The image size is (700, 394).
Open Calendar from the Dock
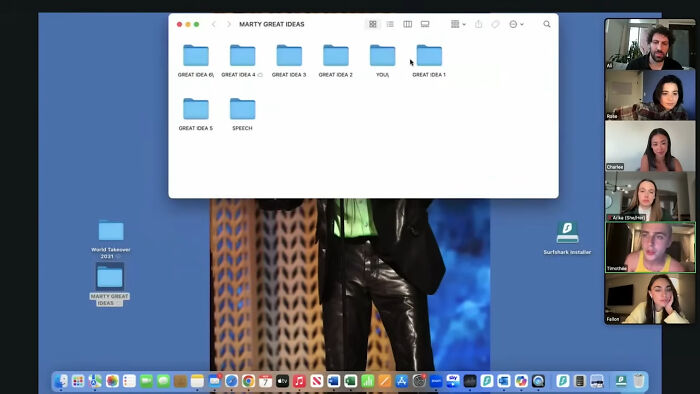coord(265,381)
